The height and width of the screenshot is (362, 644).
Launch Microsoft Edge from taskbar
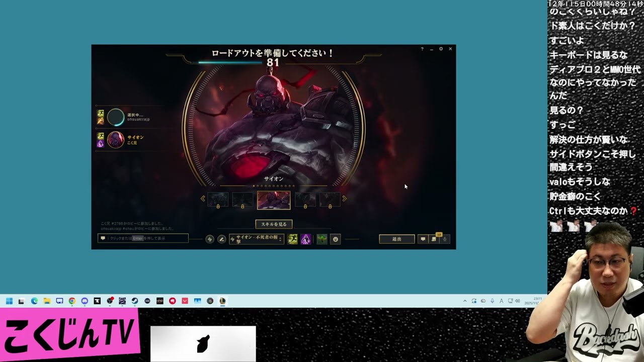pos(34,301)
